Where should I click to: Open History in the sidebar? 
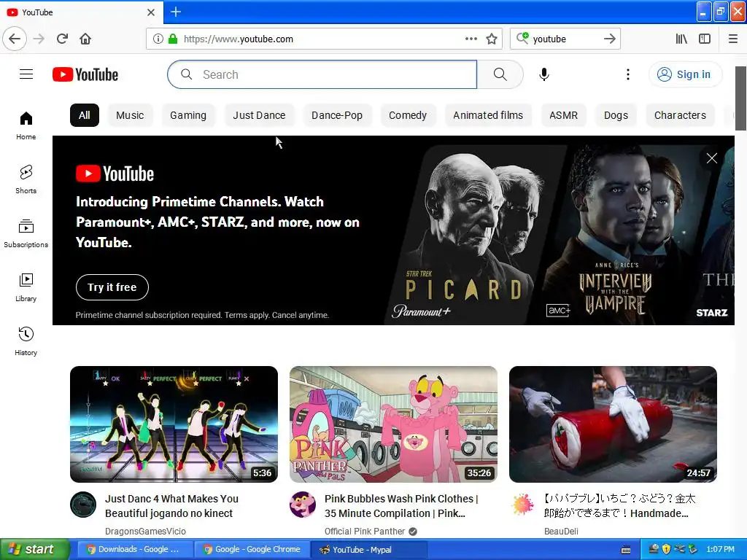coord(26,341)
